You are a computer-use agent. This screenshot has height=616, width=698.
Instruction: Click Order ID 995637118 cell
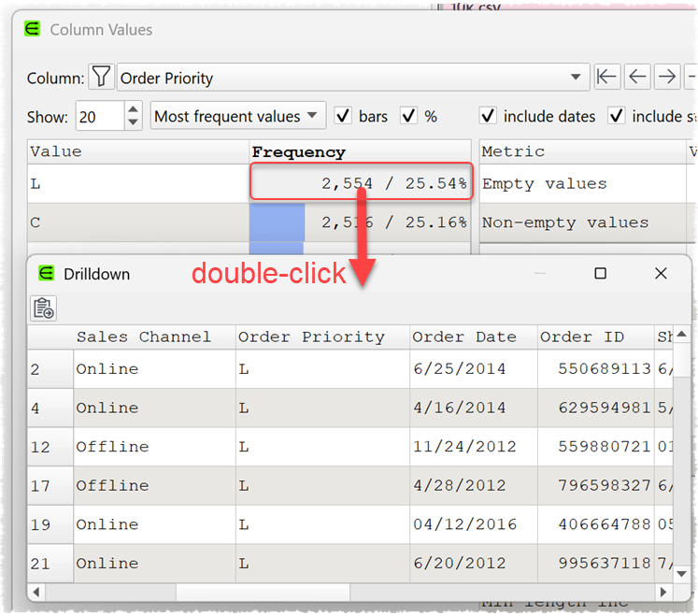coord(595,563)
